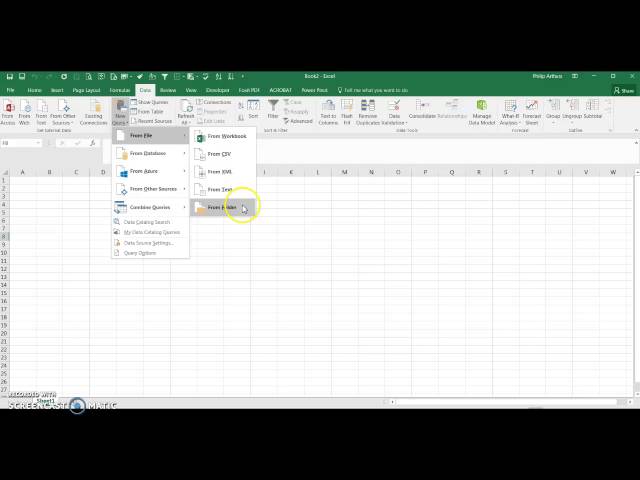The height and width of the screenshot is (480, 640).
Task: Click the New Query dropdown button
Action: (x=120, y=111)
